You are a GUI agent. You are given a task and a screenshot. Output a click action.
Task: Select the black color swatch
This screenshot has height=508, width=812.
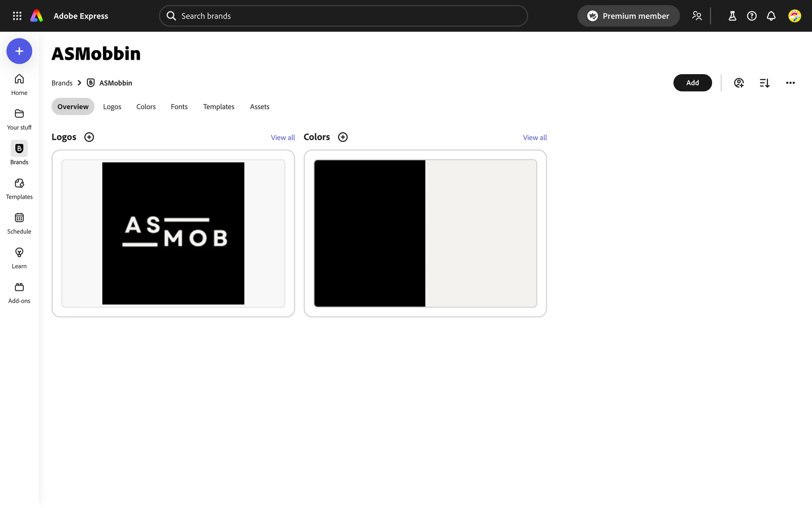(370, 233)
